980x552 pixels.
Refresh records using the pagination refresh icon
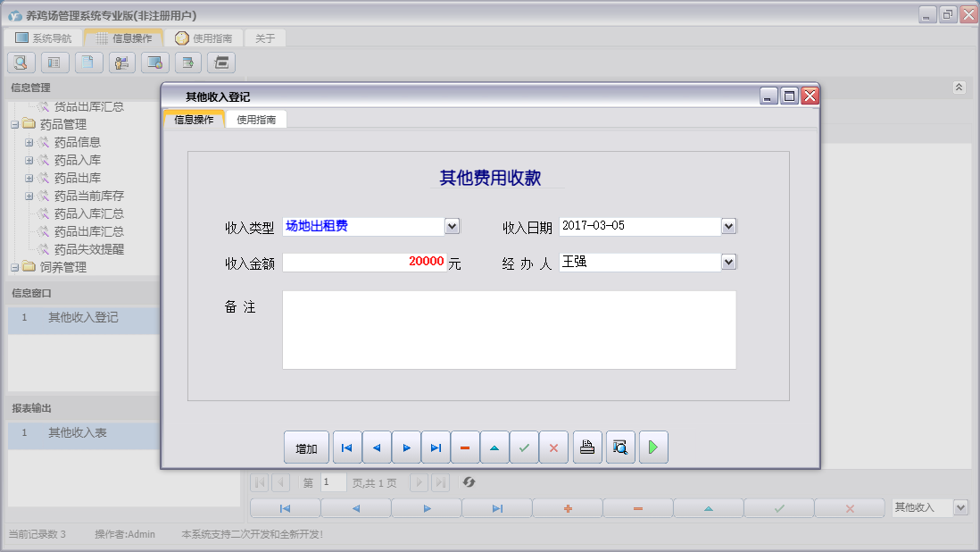(470, 482)
